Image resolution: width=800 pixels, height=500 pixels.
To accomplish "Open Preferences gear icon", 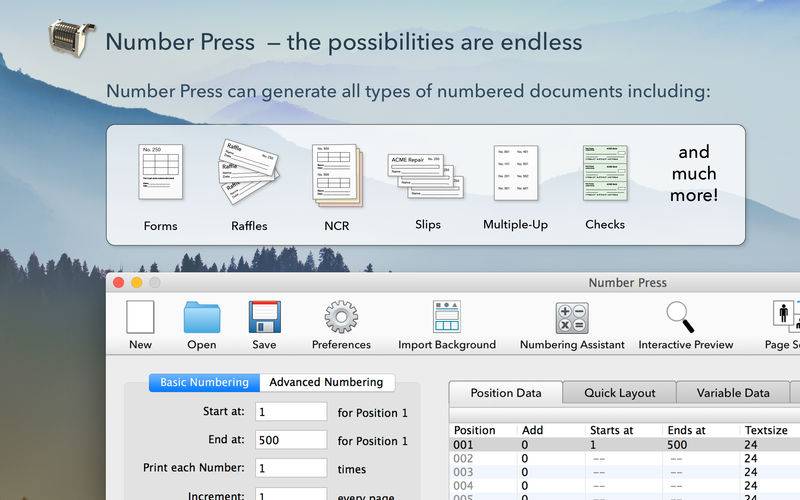I will point(341,317).
